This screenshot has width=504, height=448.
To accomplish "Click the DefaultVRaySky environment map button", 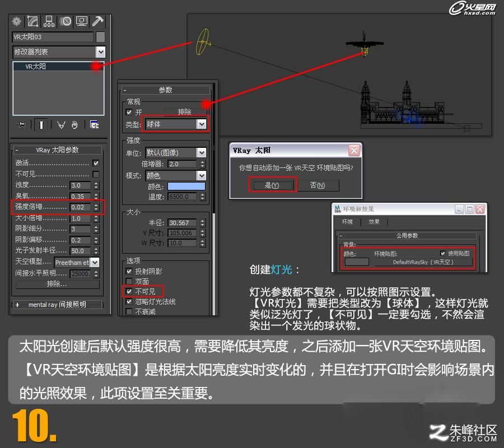I will point(423,262).
